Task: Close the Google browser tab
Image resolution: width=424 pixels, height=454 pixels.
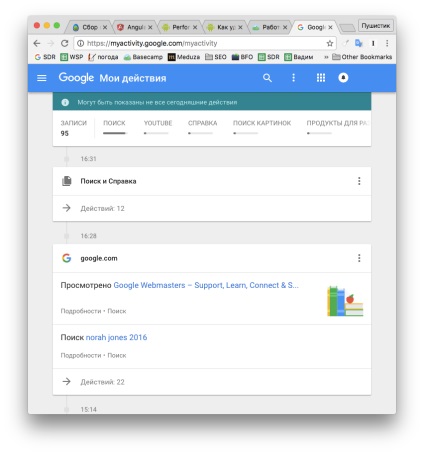Action: click(x=330, y=27)
